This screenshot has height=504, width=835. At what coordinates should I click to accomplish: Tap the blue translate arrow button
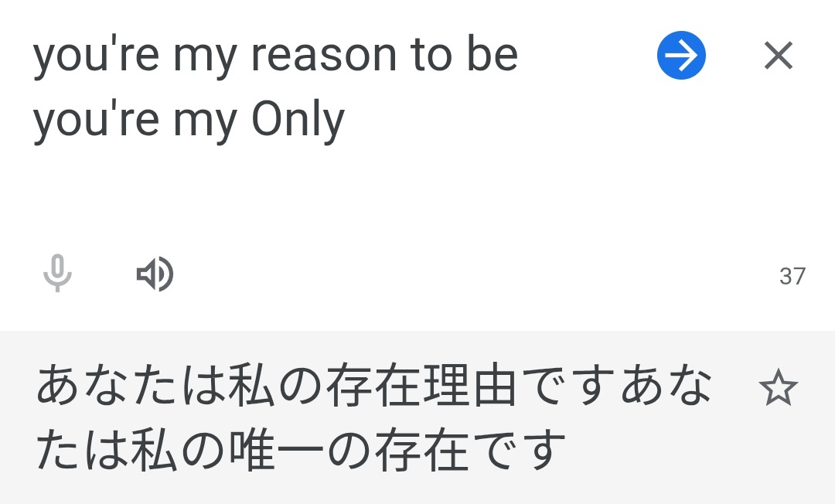(681, 56)
